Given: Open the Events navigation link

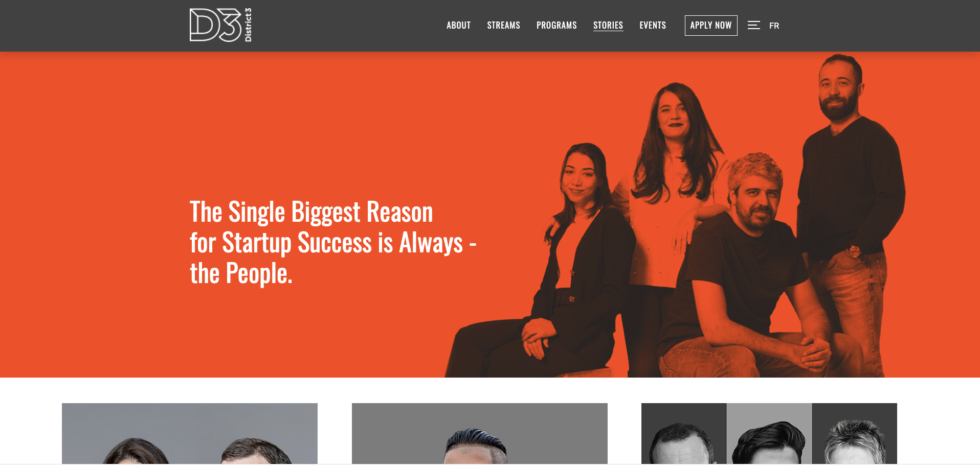Looking at the screenshot, I should [653, 25].
